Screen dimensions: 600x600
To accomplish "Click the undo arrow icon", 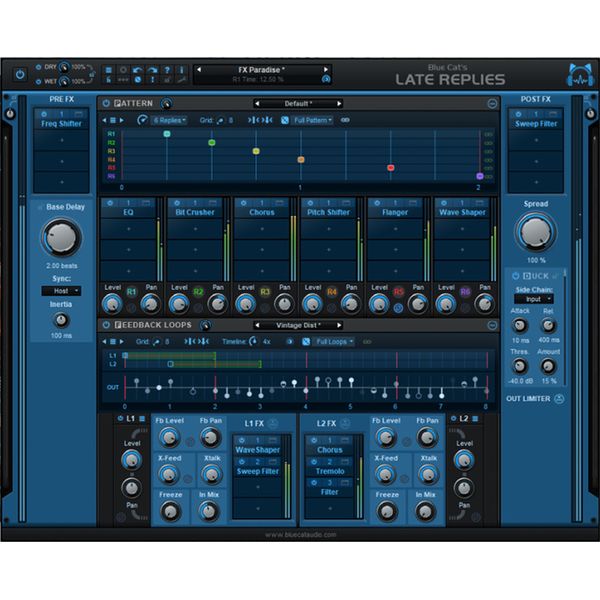I will pos(137,70).
